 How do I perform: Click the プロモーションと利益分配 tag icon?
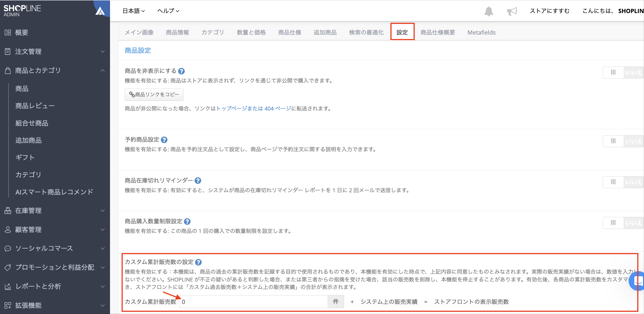(8, 267)
